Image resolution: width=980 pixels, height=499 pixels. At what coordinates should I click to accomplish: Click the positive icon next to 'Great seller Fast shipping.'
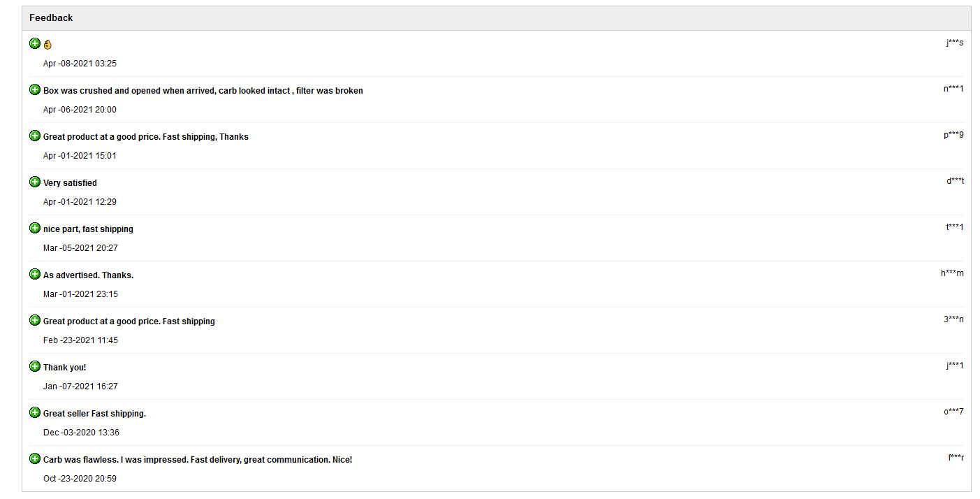tap(35, 412)
